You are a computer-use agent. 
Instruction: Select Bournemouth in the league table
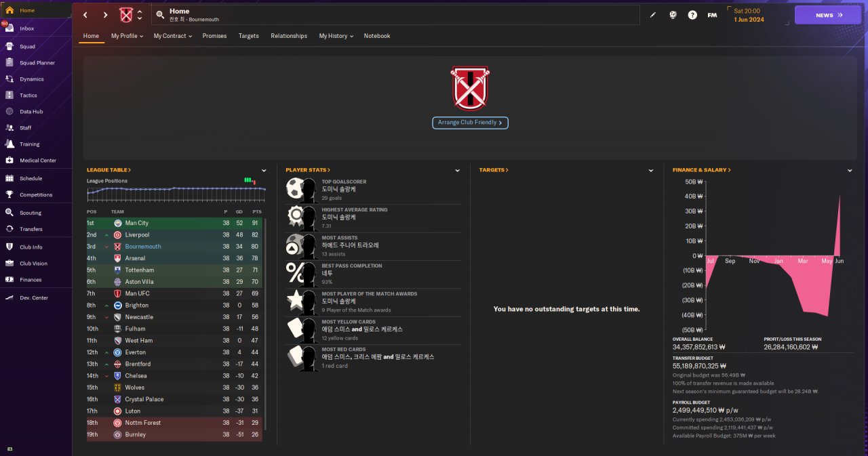click(174, 247)
